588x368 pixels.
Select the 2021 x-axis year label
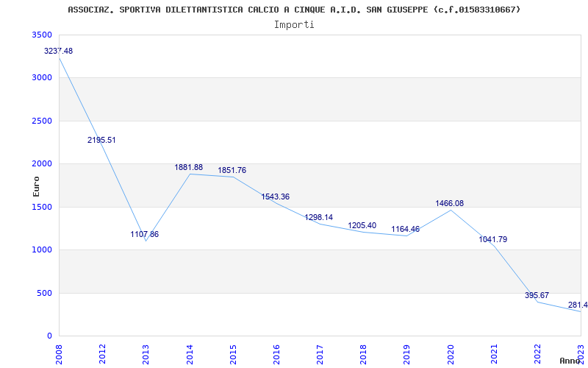494,354
